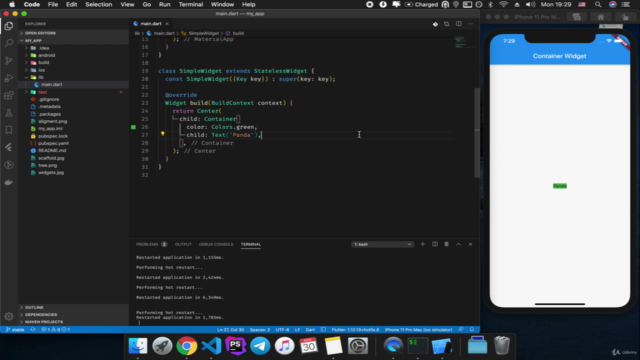The width and height of the screenshot is (640, 360).
Task: Open the editor More Actions ellipsis
Action: (470, 24)
